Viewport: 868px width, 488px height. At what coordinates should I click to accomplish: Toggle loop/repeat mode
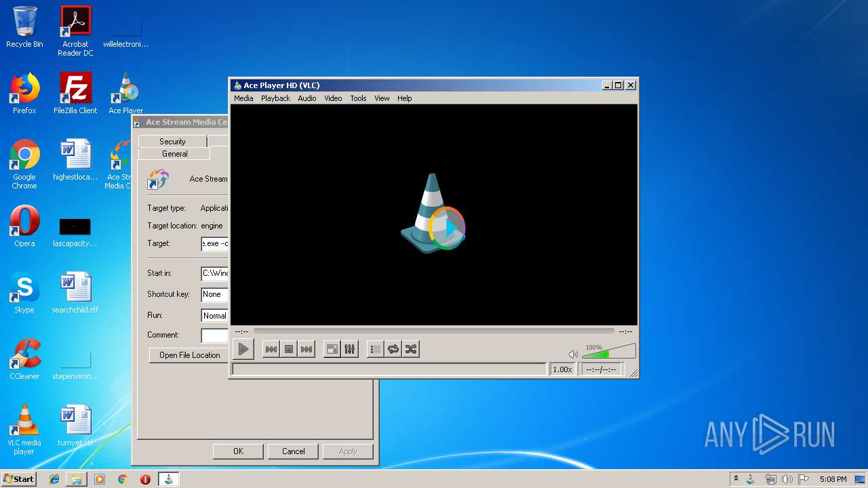coord(393,349)
